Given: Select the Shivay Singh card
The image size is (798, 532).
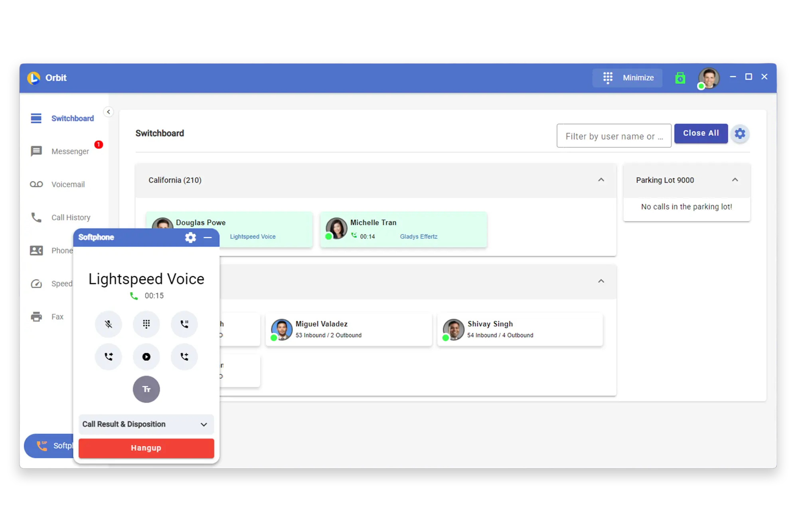Looking at the screenshot, I should (520, 330).
